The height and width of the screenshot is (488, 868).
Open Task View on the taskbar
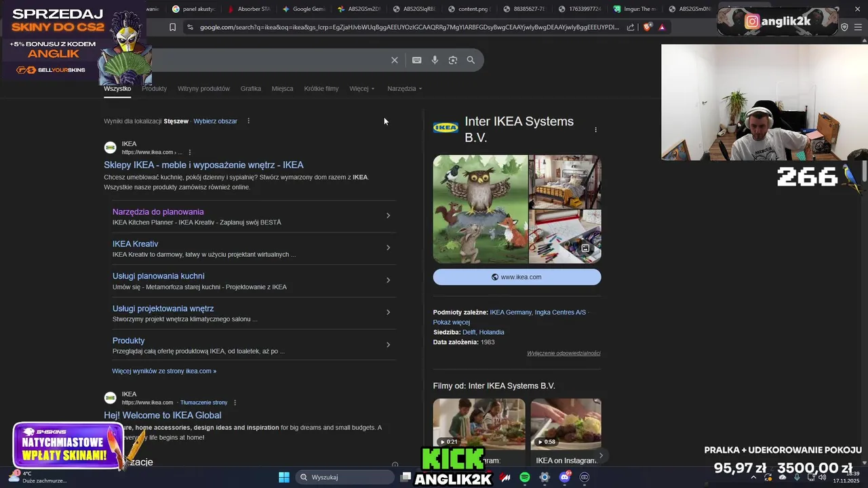tap(406, 477)
